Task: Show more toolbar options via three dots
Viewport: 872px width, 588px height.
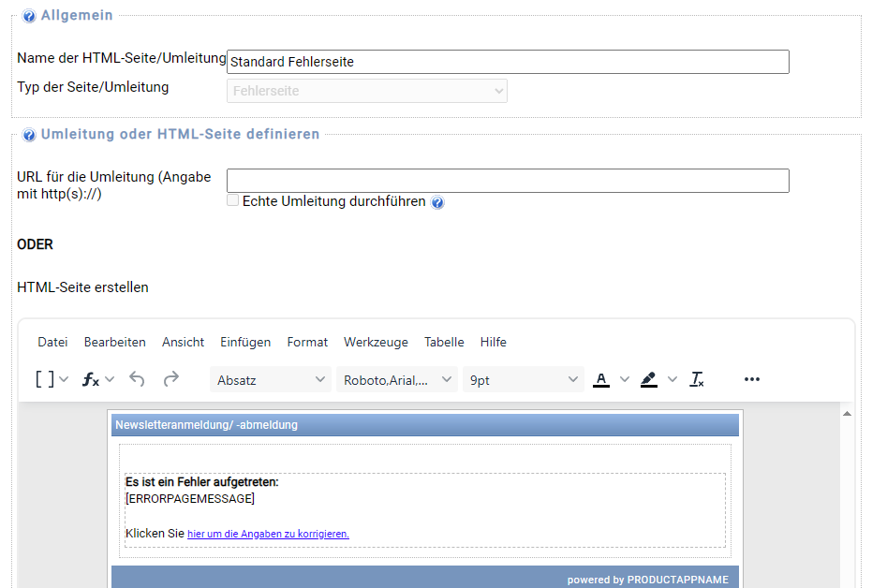Action: (x=751, y=379)
